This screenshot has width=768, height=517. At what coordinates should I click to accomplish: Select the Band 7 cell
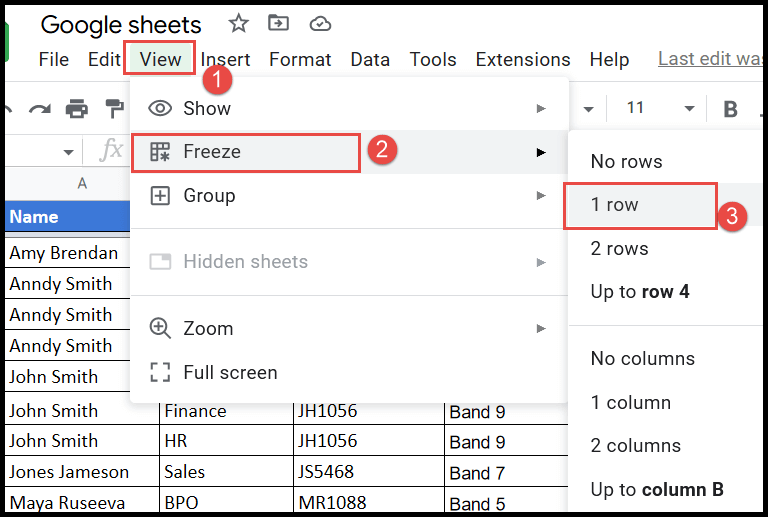tap(506, 471)
